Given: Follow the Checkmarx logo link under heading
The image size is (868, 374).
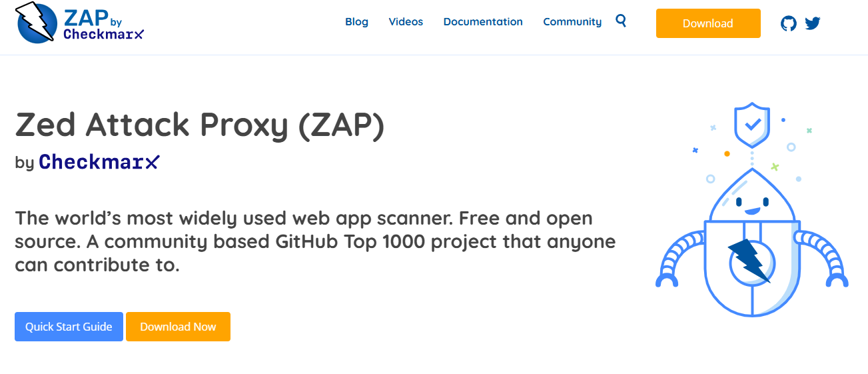Looking at the screenshot, I should (x=99, y=162).
